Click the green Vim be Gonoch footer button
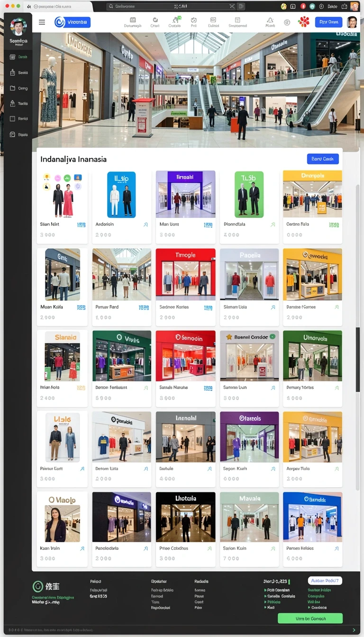Viewport: 364px width, 637px height. click(x=310, y=618)
